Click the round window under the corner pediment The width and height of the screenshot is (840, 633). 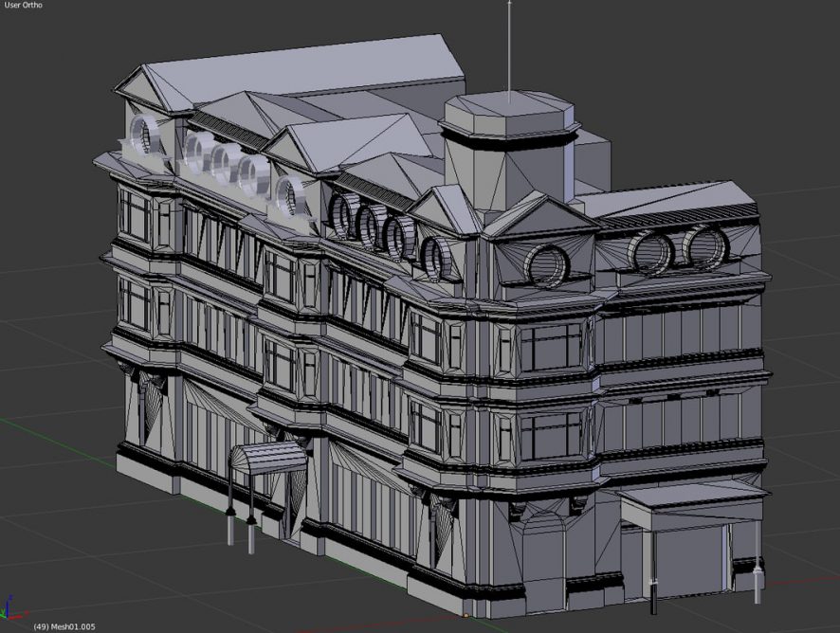coord(547,264)
